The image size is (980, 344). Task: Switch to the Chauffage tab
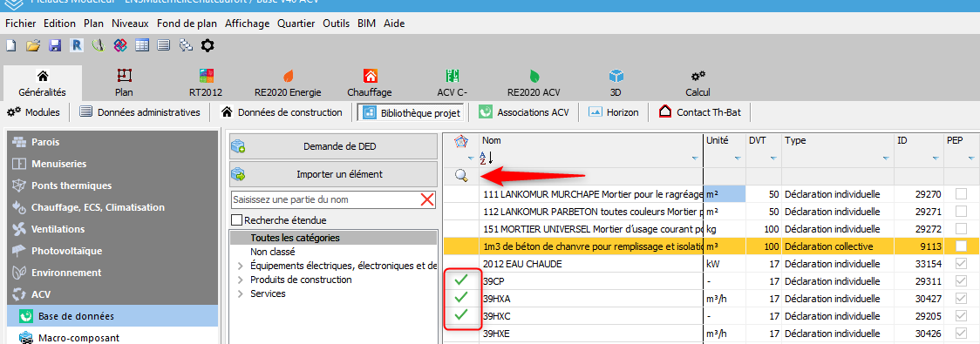(x=370, y=83)
